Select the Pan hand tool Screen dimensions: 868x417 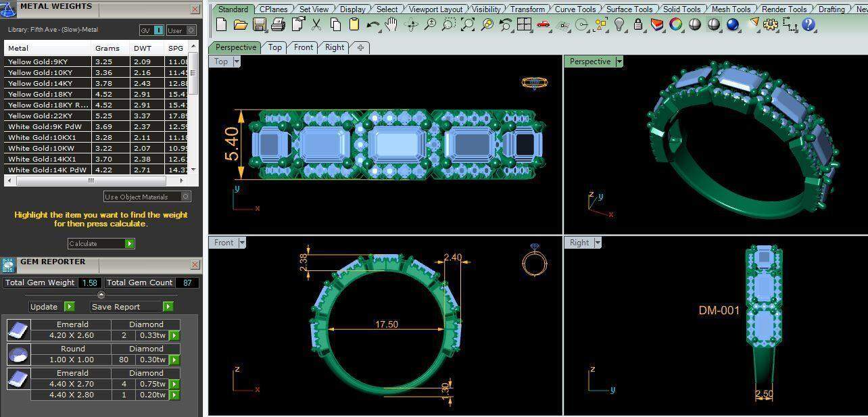coord(391,25)
